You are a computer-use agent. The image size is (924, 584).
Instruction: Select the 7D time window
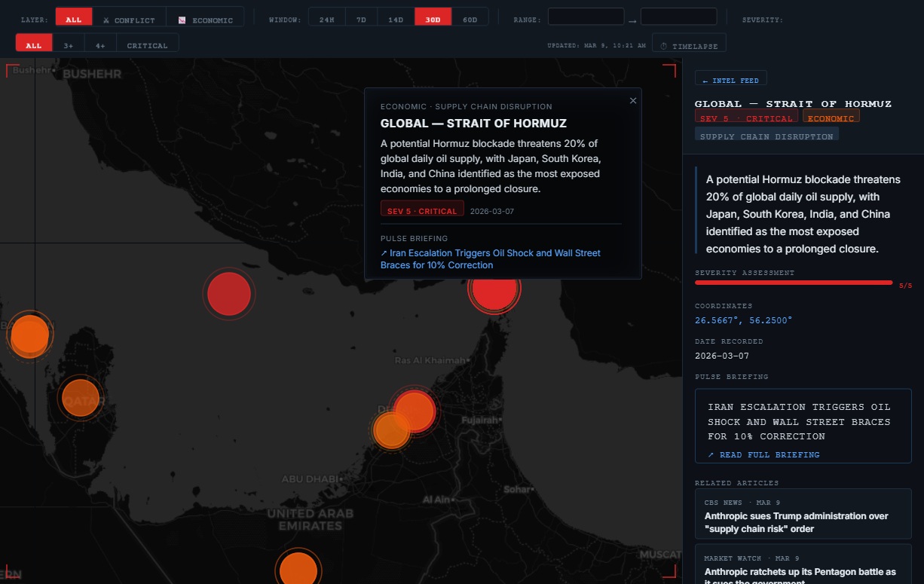[361, 20]
